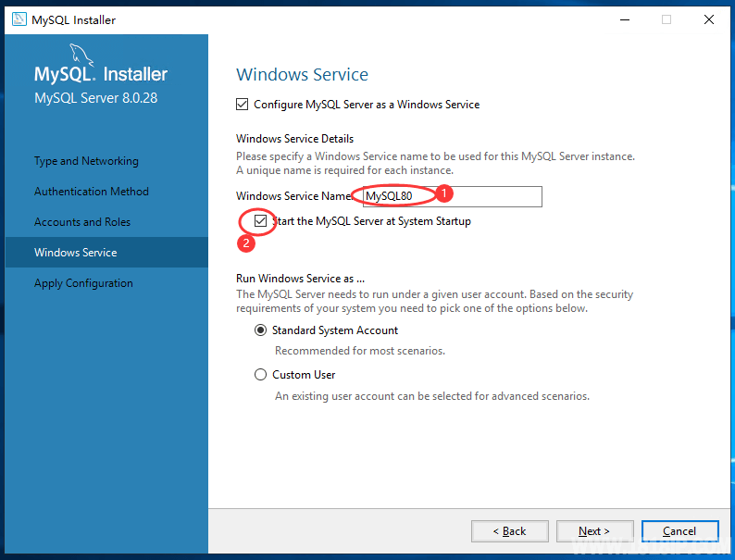The image size is (735, 560).
Task: Focus the Windows Service Name field
Action: pyautogui.click(x=453, y=196)
